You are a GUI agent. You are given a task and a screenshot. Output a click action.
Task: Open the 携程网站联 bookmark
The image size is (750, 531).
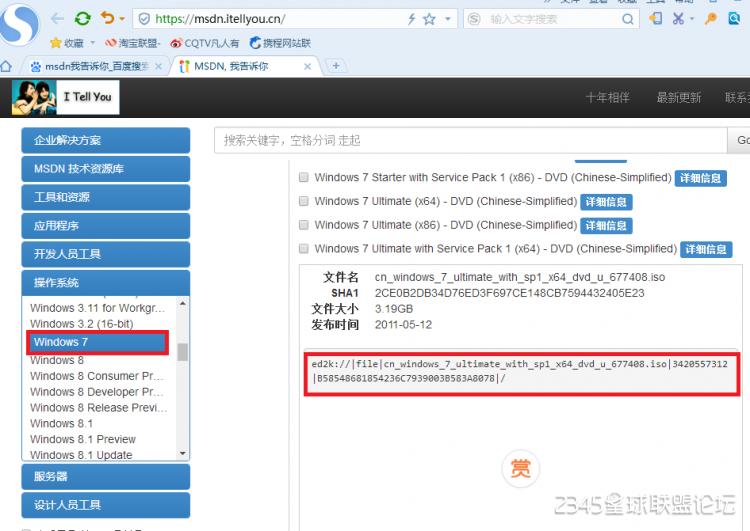click(x=280, y=43)
